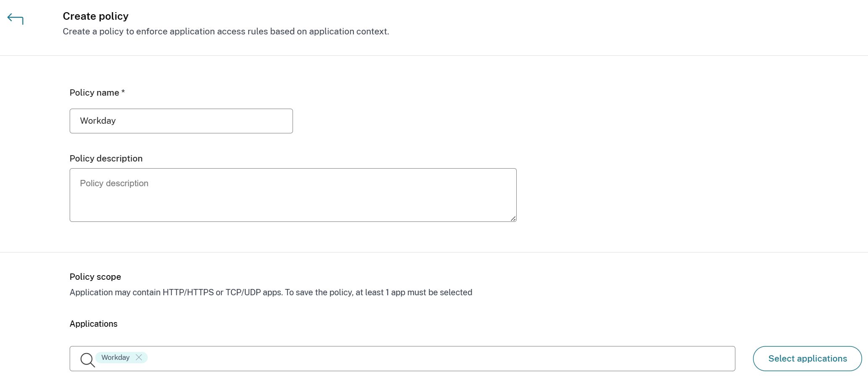Click the Policy name label
Image resolution: width=868 pixels, height=380 pixels.
(x=94, y=93)
